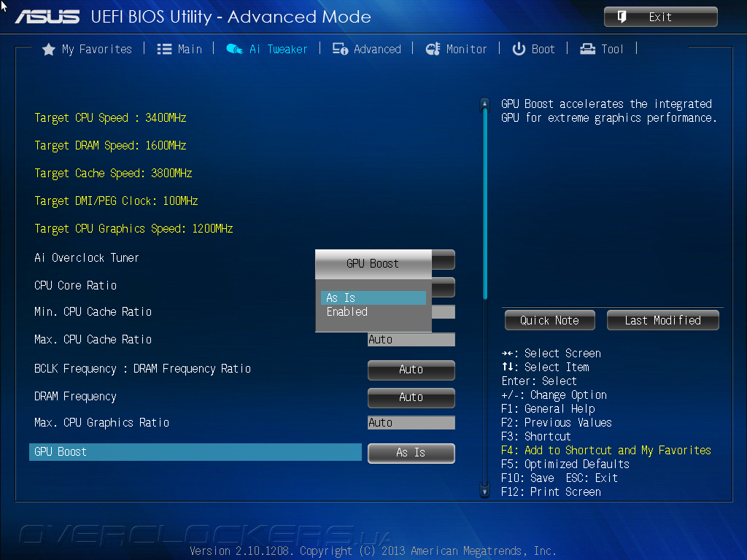Click Target Cache Speed: 3800MHz text
Viewport: 747px width, 560px height.
coord(113,173)
